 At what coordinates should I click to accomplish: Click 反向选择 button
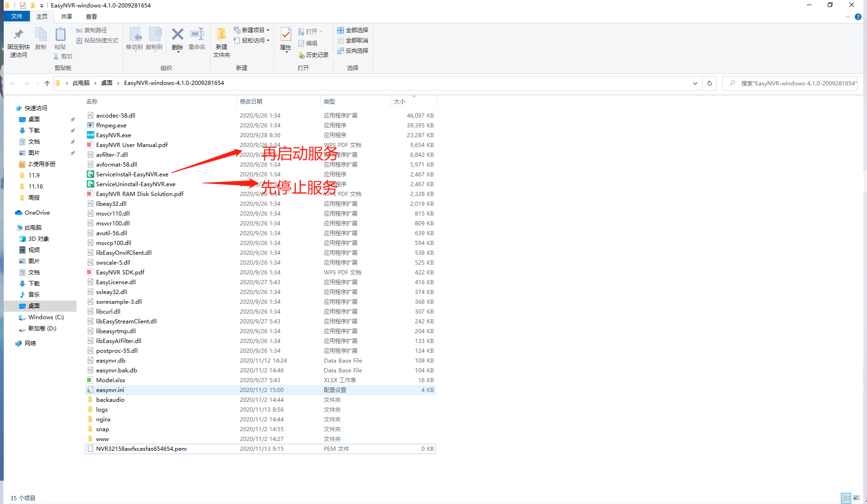(353, 51)
